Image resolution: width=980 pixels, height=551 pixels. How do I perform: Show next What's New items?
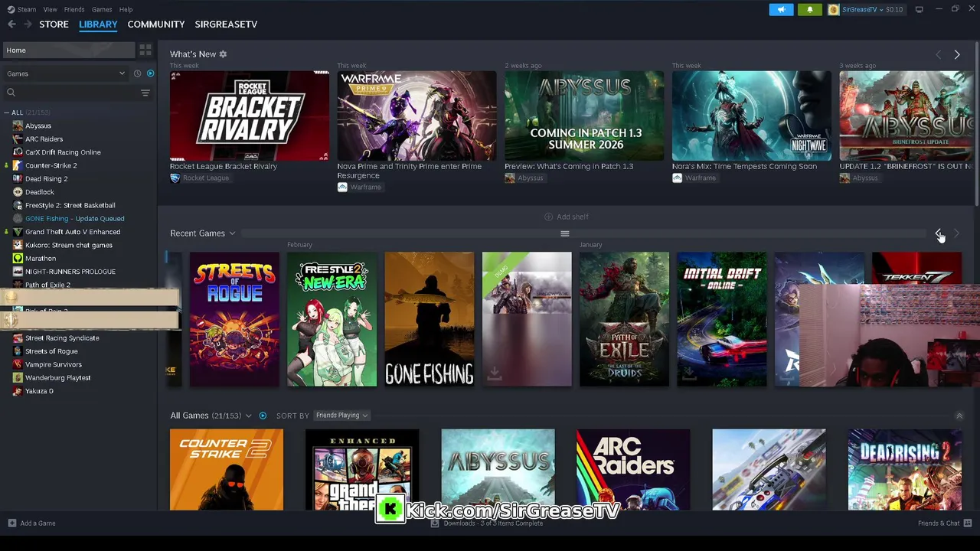point(956,54)
